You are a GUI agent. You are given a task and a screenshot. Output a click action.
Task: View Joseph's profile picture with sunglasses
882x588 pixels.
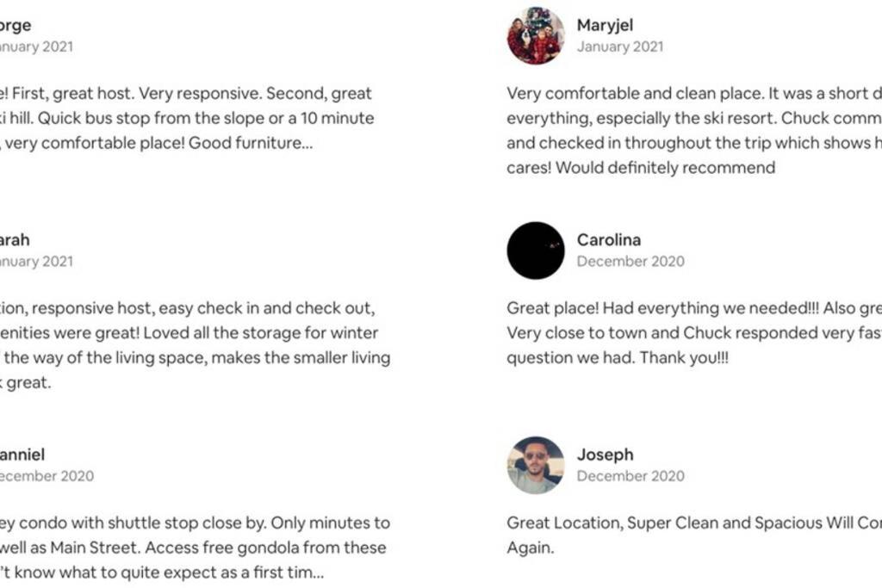click(x=536, y=465)
